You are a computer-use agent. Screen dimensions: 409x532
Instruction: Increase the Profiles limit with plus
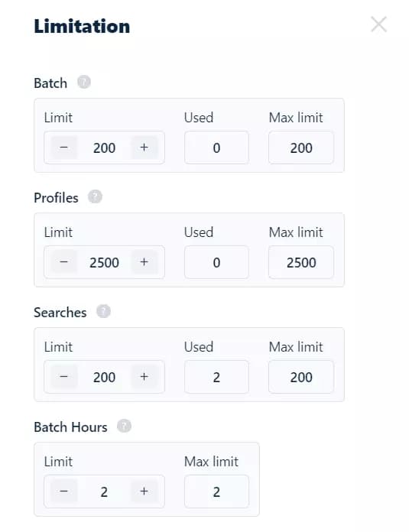[144, 262]
